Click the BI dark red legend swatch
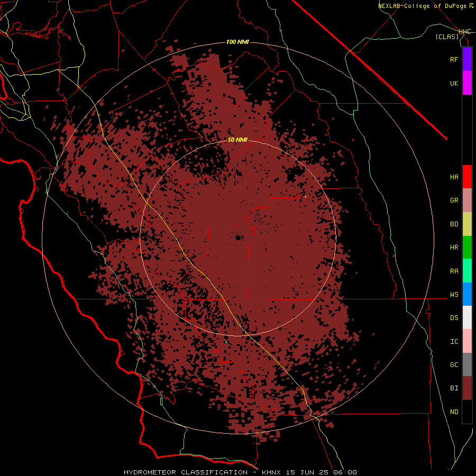Screen dimensions: 476x476 467,388
